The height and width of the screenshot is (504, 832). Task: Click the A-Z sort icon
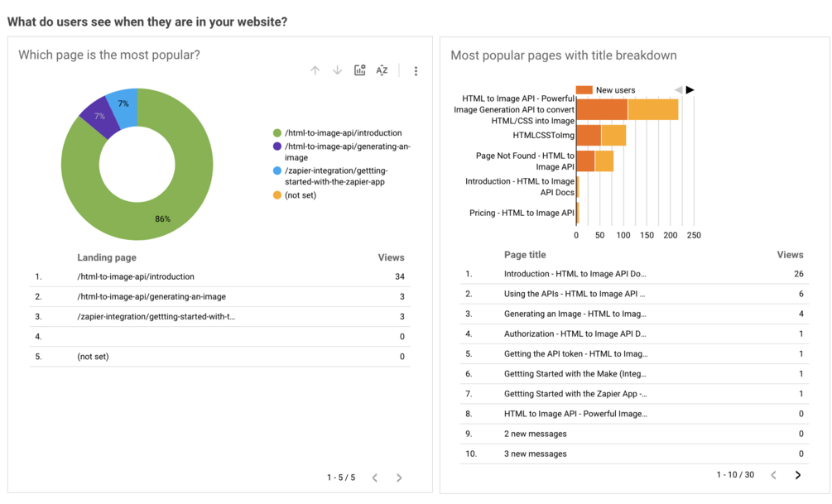tap(382, 71)
